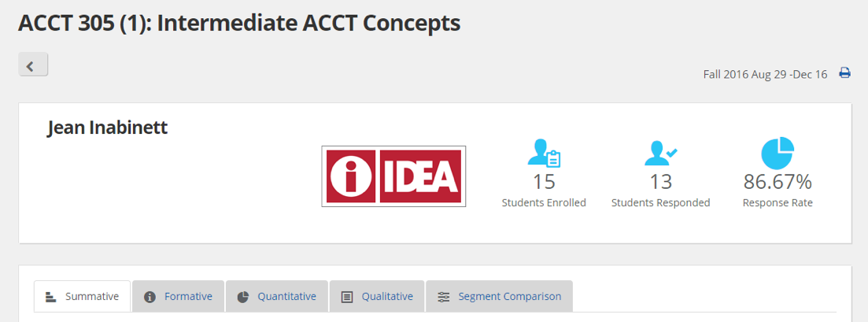Click the IDEA logo image

click(393, 176)
